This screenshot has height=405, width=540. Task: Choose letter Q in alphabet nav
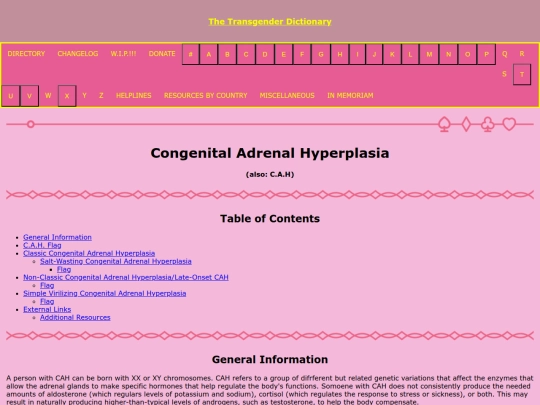click(505, 54)
